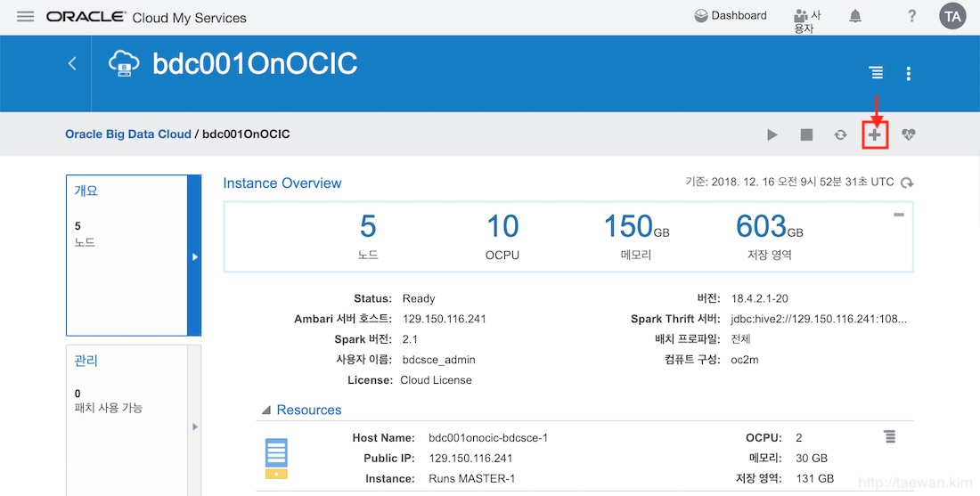Open the TA user avatar menu
The height and width of the screenshot is (496, 980).
[952, 17]
